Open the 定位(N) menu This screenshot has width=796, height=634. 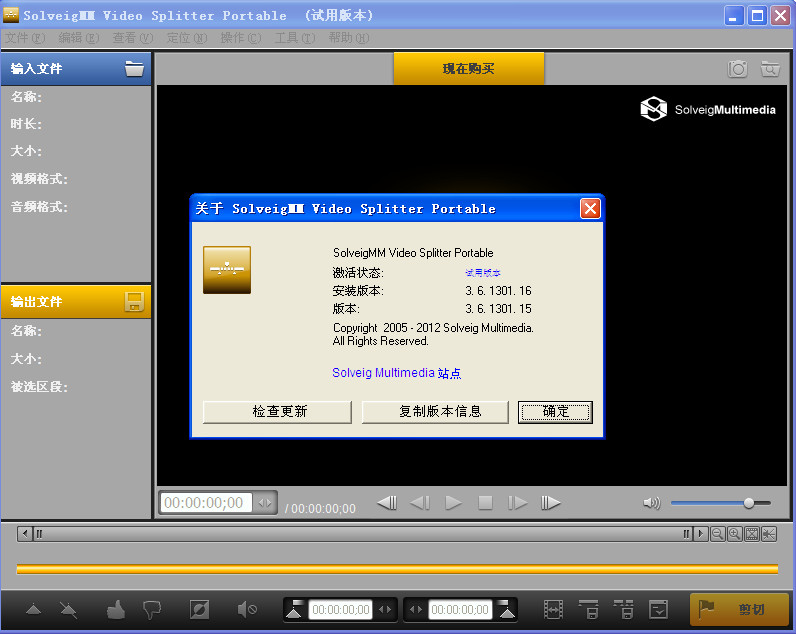point(187,38)
